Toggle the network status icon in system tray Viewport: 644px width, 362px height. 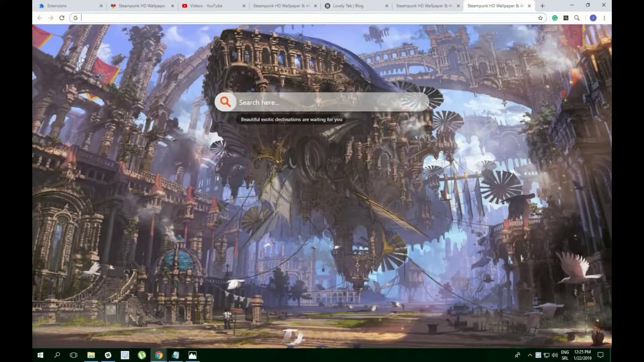point(546,355)
